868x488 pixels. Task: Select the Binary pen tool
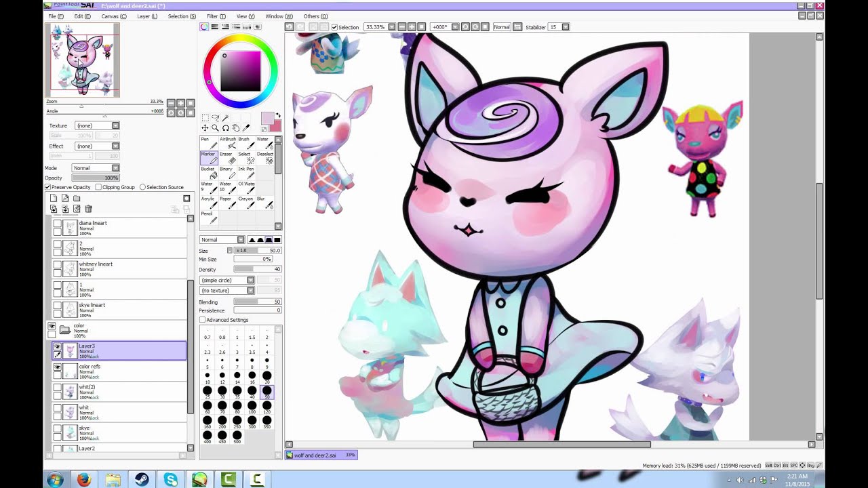click(x=228, y=172)
